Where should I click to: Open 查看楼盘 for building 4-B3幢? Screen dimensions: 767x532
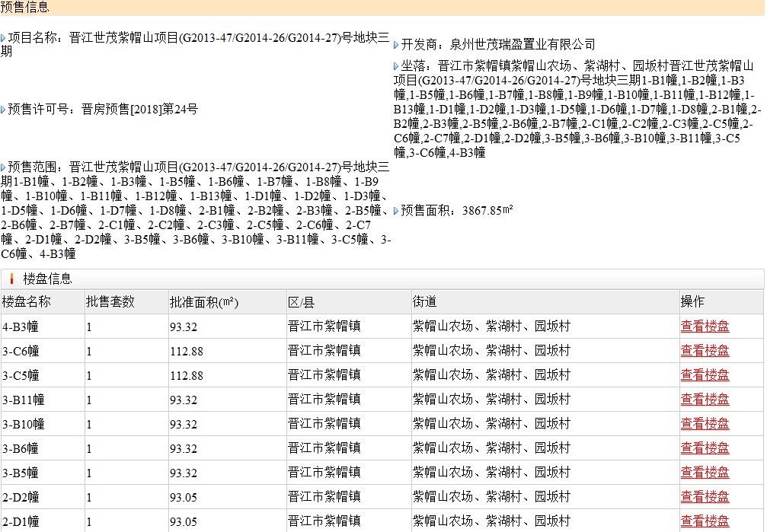(x=705, y=327)
